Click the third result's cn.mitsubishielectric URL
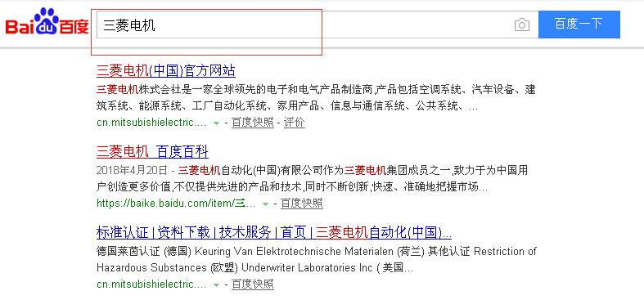The width and height of the screenshot is (644, 300). tap(151, 284)
